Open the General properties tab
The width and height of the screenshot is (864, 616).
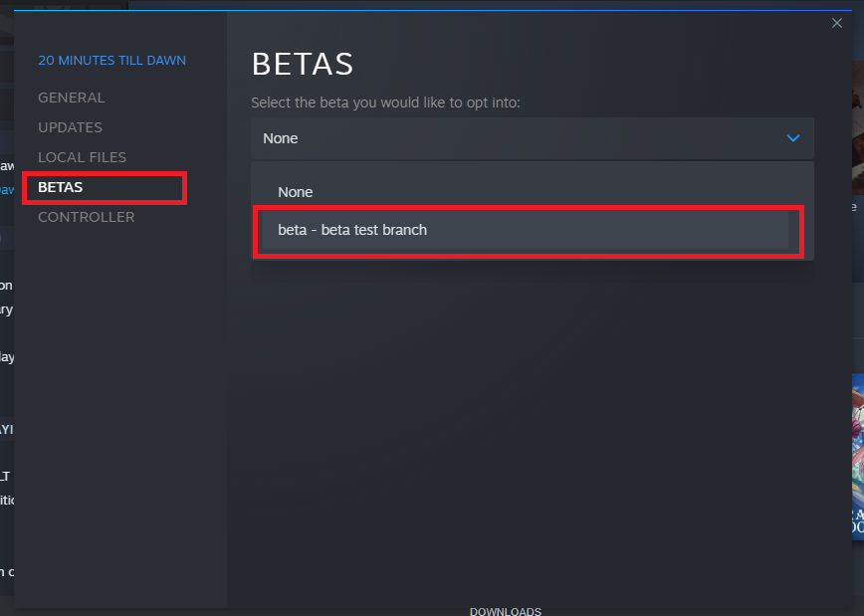click(71, 98)
